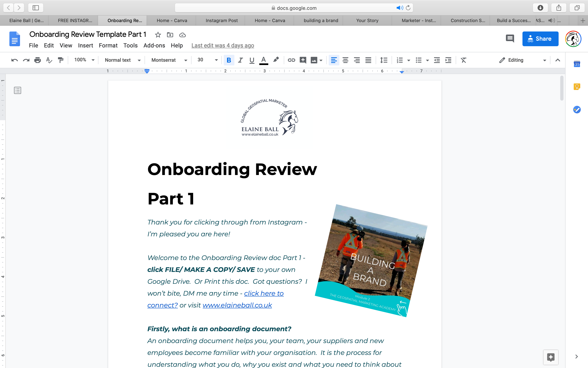Increase paragraph indent
588x368 pixels.
(x=448, y=60)
